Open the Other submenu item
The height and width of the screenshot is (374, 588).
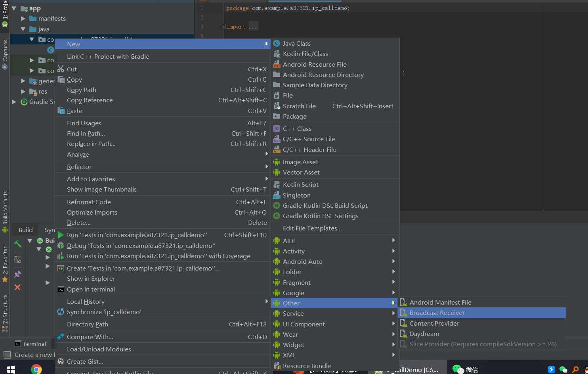pos(335,303)
